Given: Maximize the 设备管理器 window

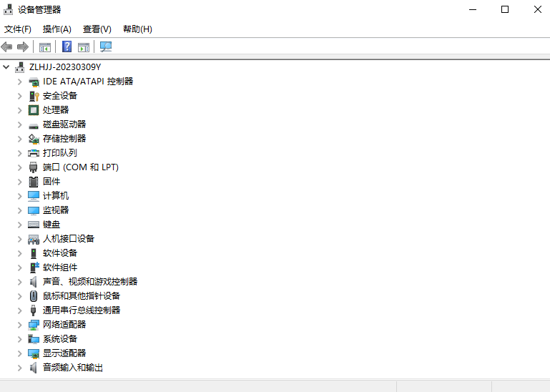Looking at the screenshot, I should pos(505,9).
